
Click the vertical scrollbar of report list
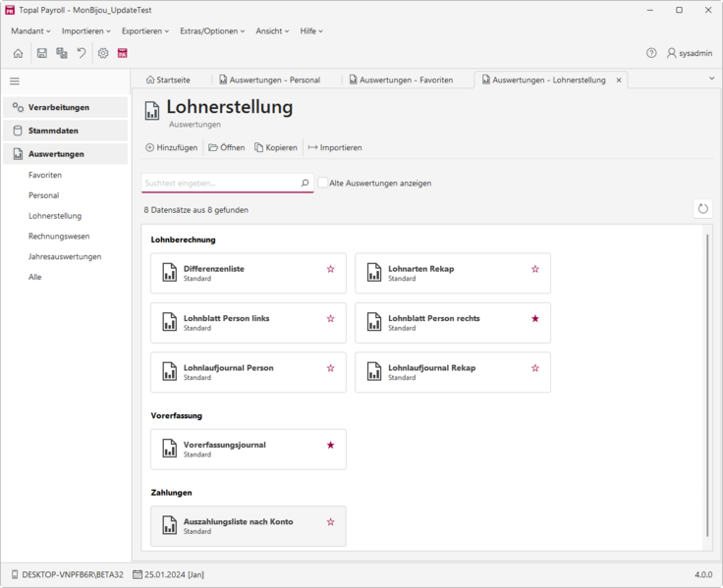(707, 385)
